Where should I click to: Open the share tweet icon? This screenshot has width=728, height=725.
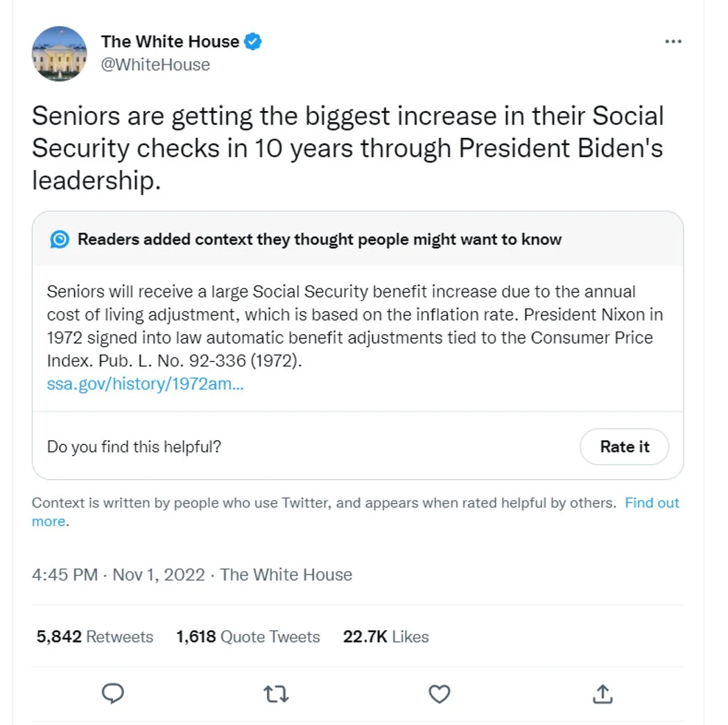(603, 693)
